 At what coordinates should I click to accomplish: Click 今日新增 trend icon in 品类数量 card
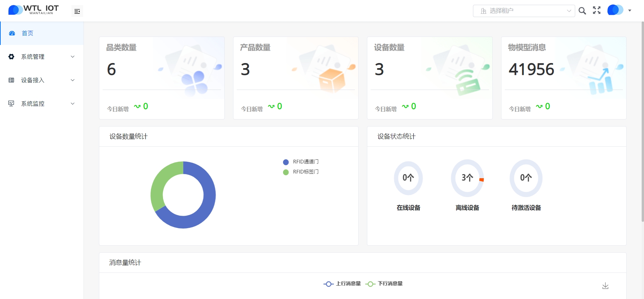point(137,106)
